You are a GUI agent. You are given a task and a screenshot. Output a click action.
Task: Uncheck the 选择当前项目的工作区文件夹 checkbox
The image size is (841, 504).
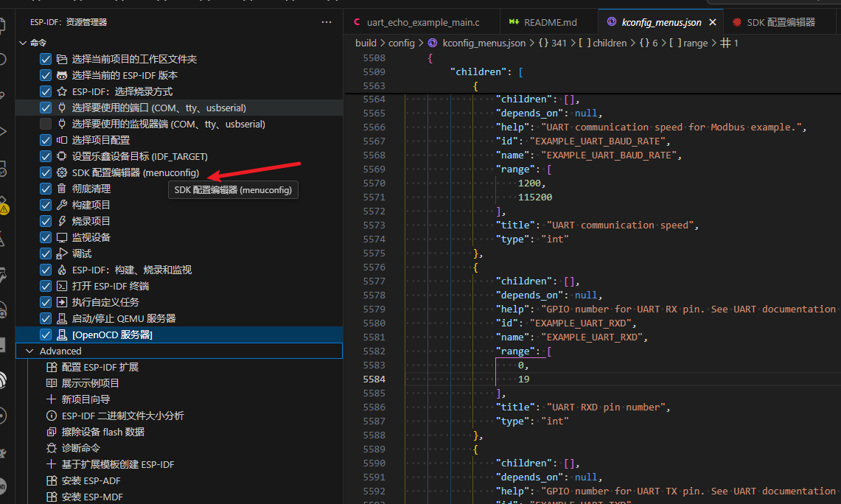tap(46, 59)
